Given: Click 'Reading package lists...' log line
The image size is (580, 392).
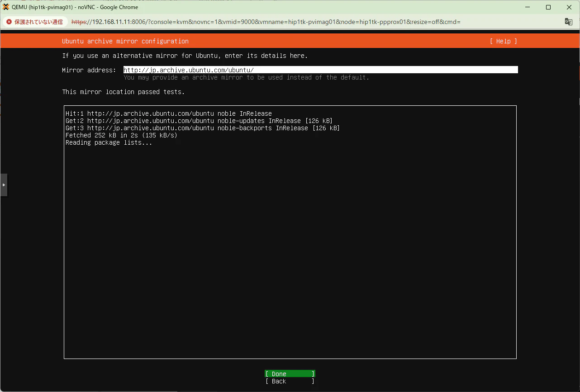Looking at the screenshot, I should (109, 142).
